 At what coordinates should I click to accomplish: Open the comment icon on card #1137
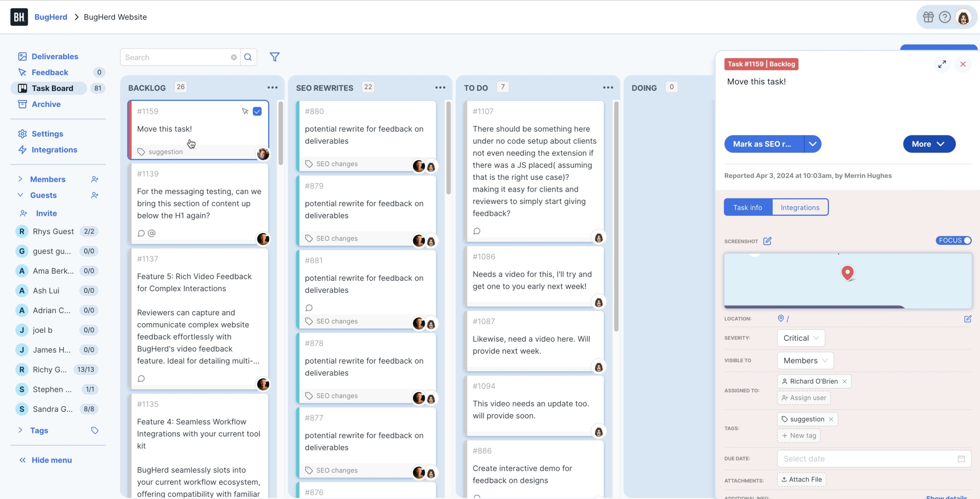pos(141,378)
